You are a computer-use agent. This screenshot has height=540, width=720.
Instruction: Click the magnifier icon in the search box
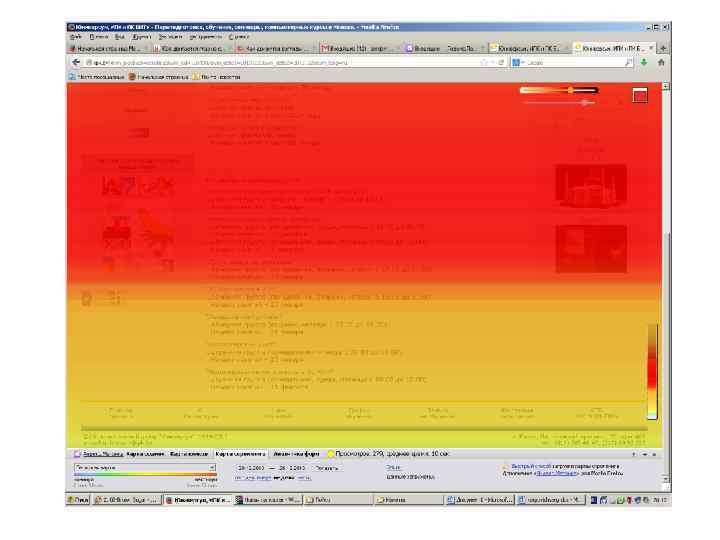click(628, 62)
